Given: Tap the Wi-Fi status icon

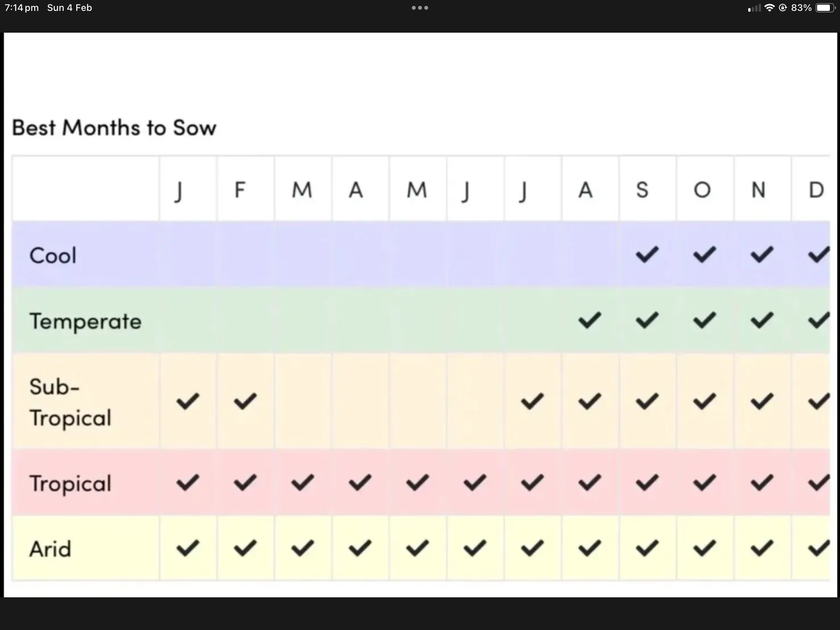Looking at the screenshot, I should 769,8.
